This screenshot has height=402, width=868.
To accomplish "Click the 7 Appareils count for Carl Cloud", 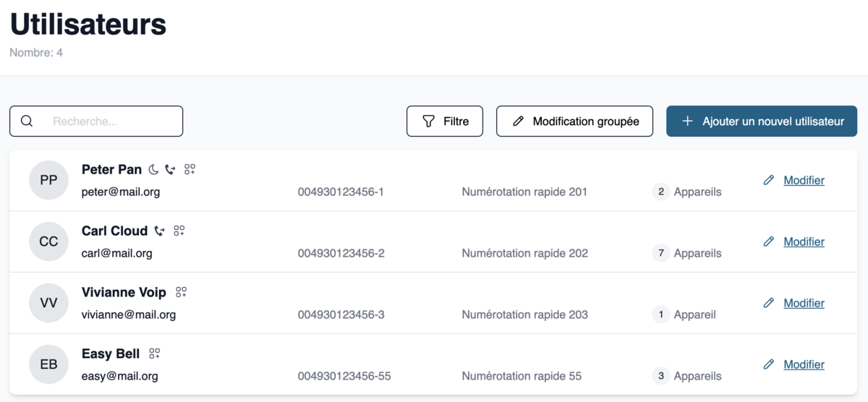I will (686, 254).
